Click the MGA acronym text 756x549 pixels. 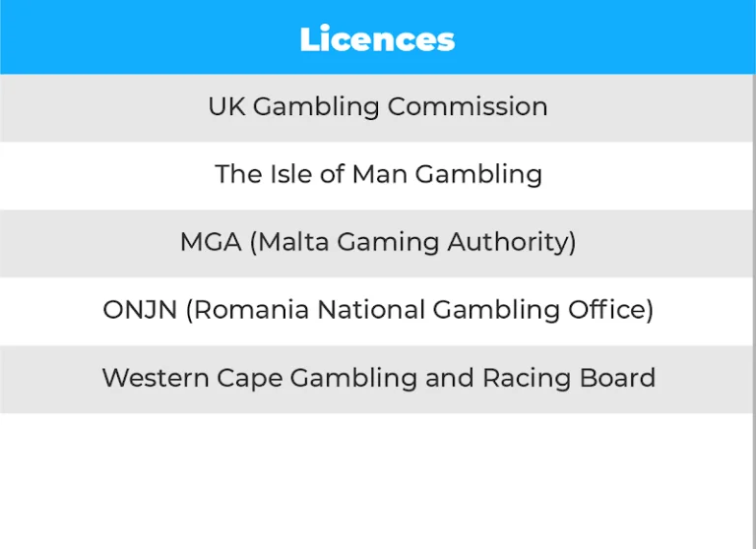click(x=211, y=241)
